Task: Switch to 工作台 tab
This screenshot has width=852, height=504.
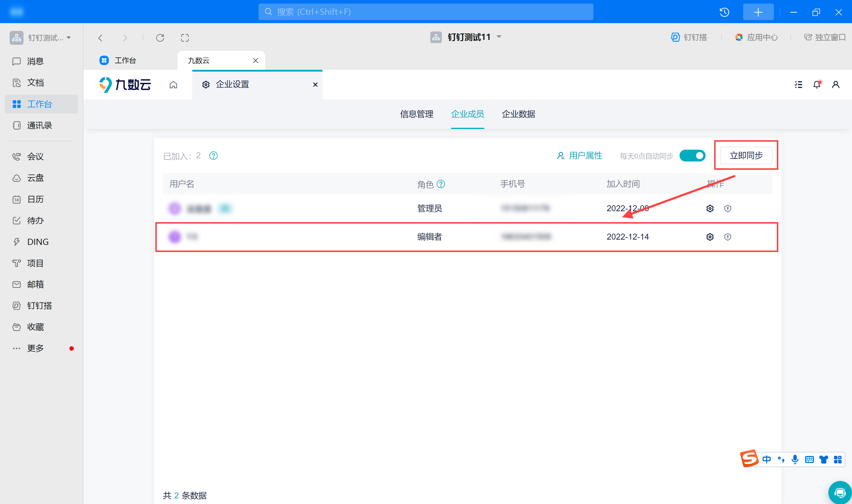Action: tap(117, 60)
